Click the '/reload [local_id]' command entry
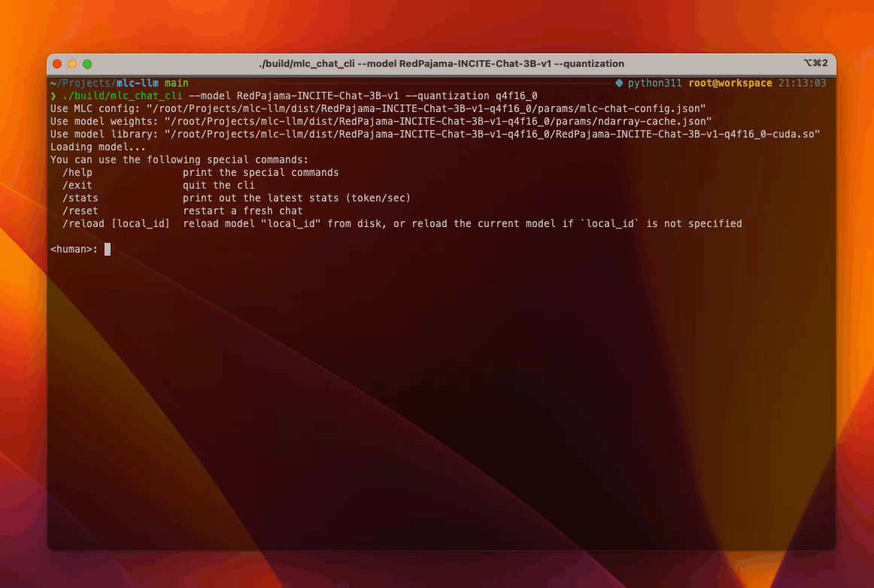 (116, 224)
